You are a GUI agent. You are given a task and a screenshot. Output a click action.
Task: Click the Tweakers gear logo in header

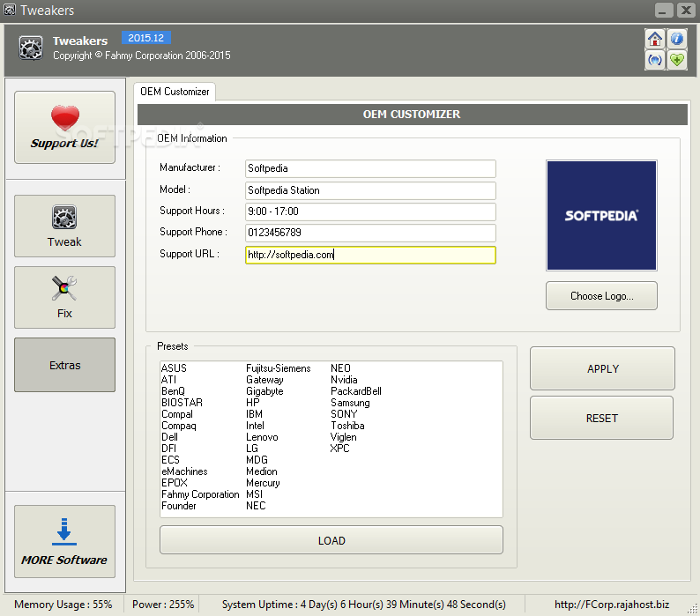click(x=31, y=48)
